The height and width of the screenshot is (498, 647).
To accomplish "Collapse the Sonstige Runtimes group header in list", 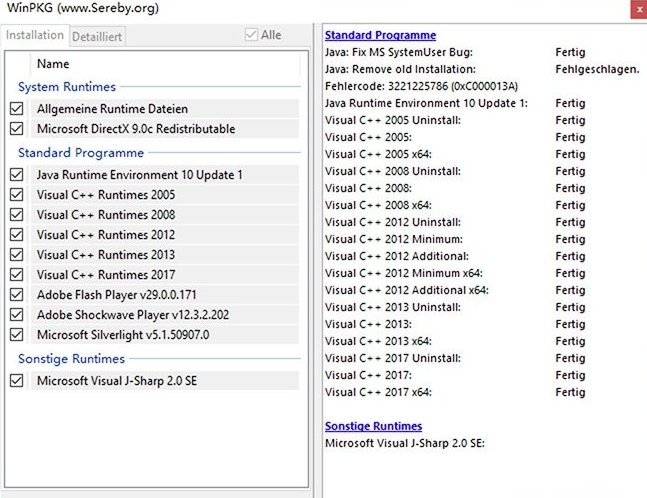I will click(x=71, y=359).
